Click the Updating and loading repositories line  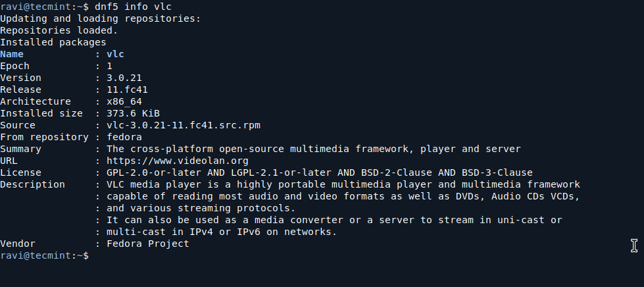coord(100,18)
